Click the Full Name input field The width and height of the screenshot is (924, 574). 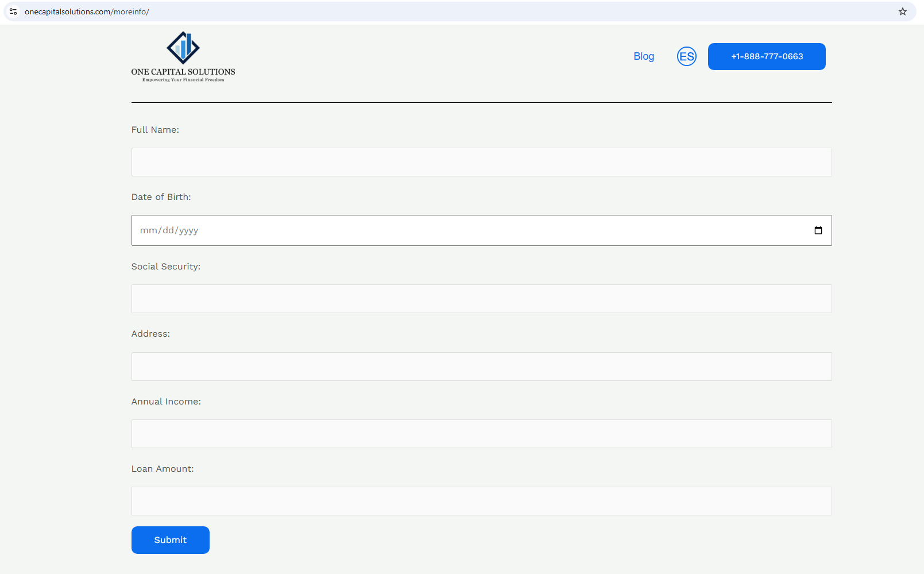tap(481, 162)
